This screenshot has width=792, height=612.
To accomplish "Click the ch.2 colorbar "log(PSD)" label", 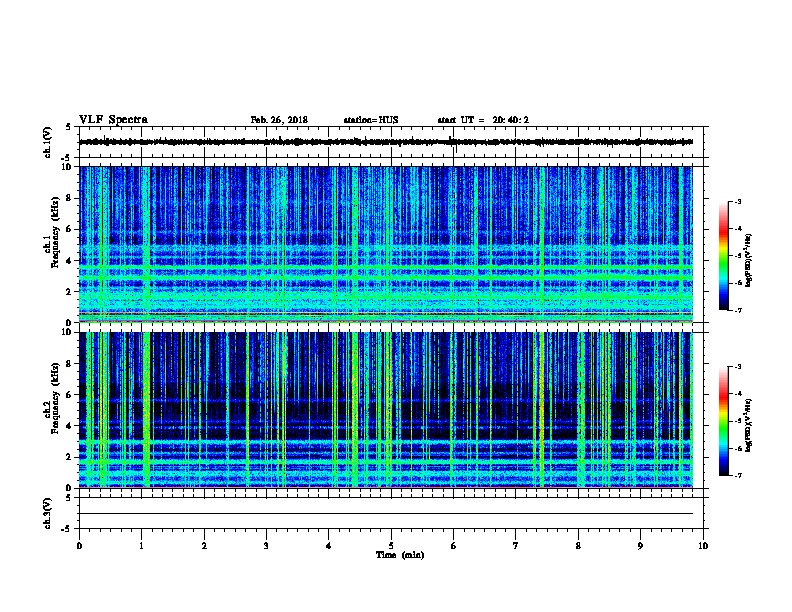I will coord(749,425).
